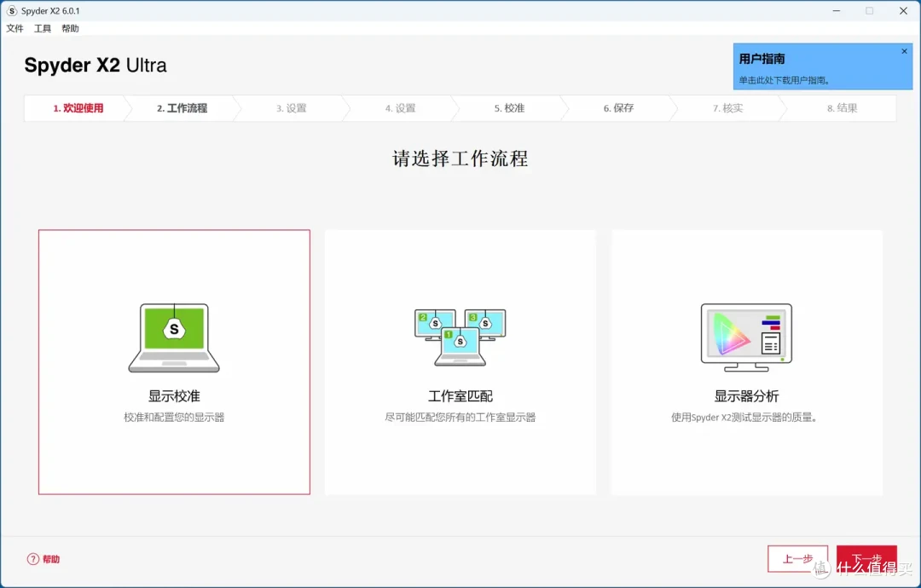The height and width of the screenshot is (588, 921).
Task: Jump to step 6. 保存
Action: click(x=618, y=108)
